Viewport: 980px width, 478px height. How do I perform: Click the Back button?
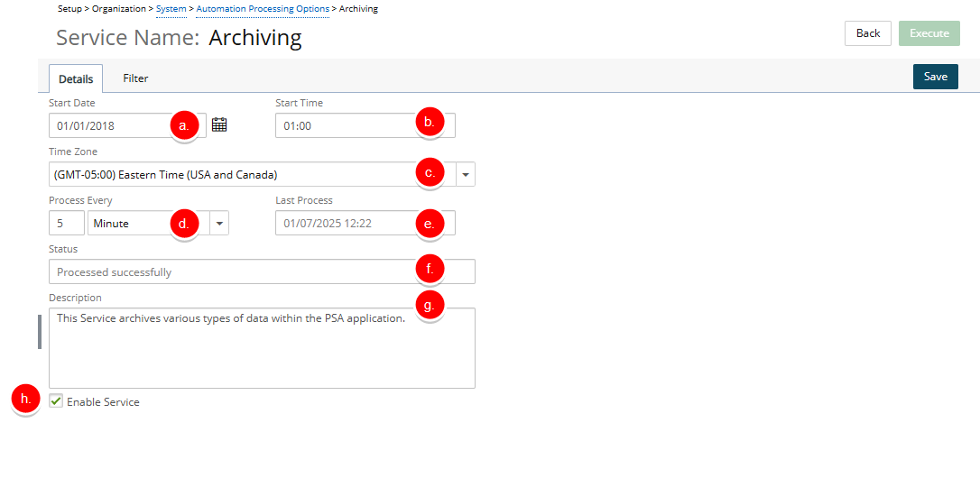tap(868, 33)
